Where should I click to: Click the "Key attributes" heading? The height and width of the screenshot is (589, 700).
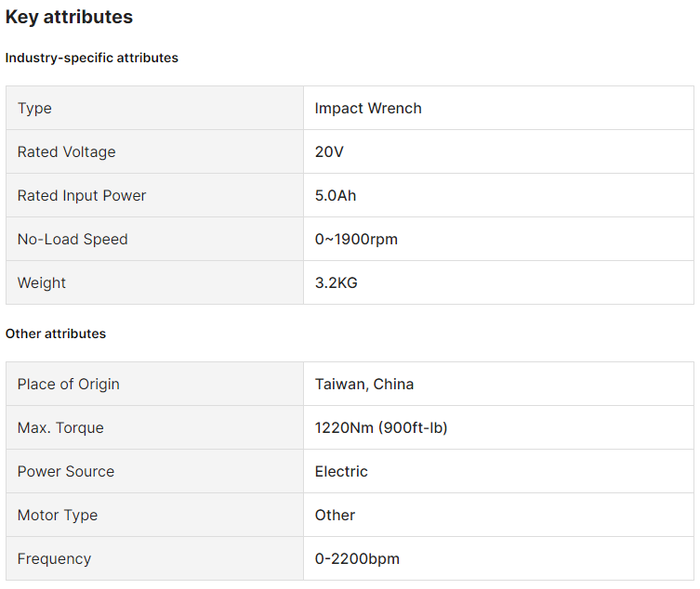coord(69,17)
